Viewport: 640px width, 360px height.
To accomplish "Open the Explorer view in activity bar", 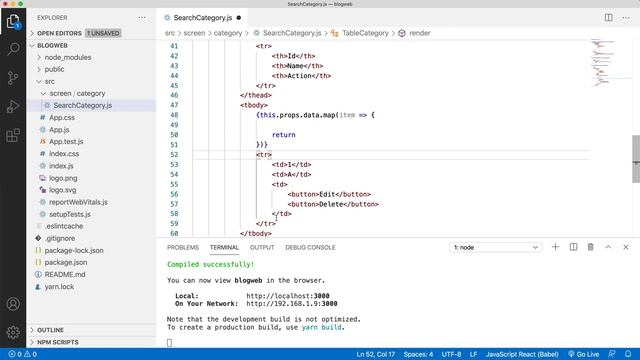I will coord(13,21).
